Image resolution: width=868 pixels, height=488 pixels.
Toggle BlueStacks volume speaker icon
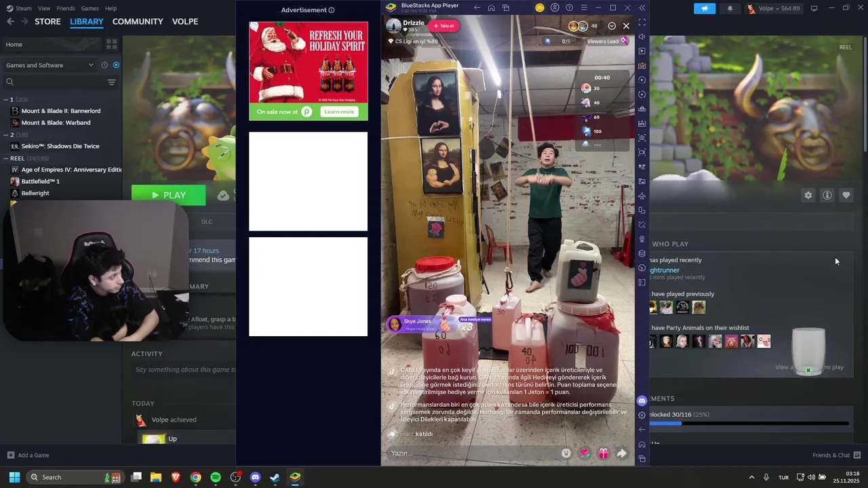coord(642,37)
